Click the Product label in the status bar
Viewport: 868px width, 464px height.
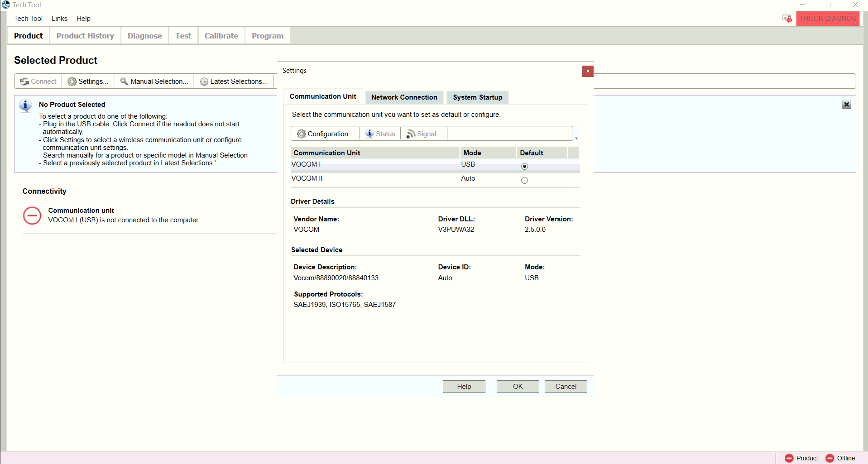click(807, 458)
